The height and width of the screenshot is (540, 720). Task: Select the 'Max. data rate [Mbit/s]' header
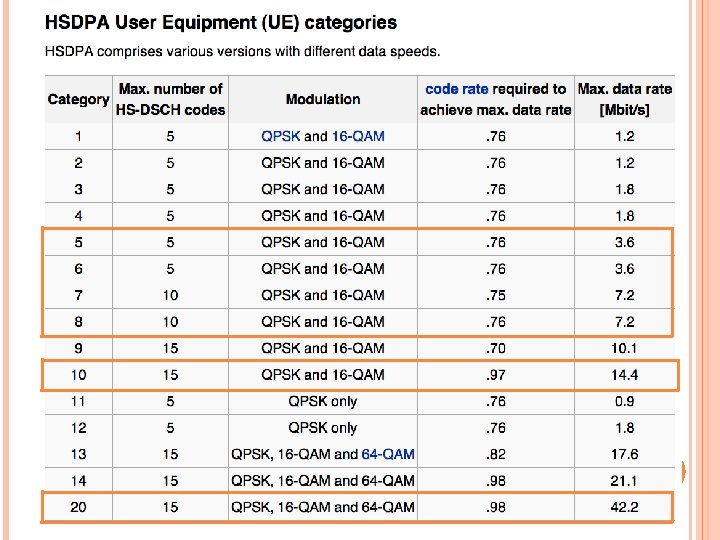tap(624, 99)
